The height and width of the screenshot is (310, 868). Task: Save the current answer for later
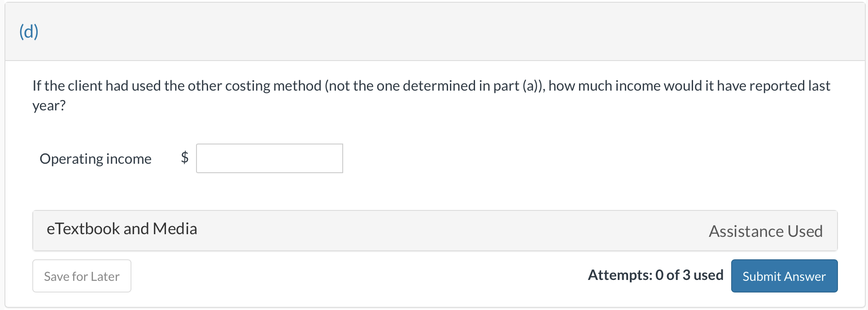click(x=81, y=276)
